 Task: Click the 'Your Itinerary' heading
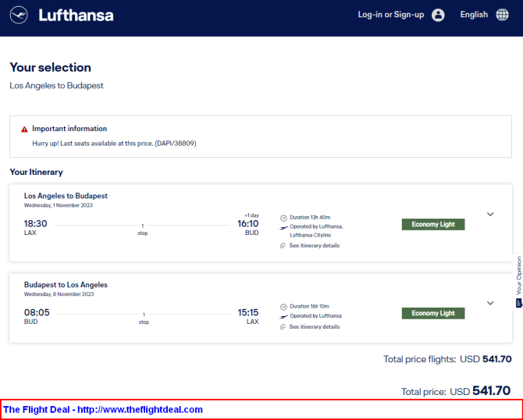coord(36,172)
